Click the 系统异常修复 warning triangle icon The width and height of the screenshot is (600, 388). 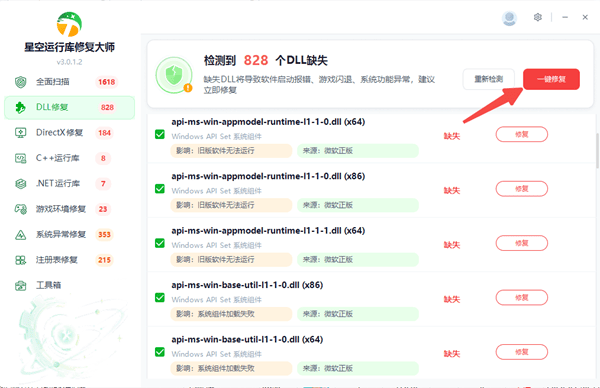point(21,235)
